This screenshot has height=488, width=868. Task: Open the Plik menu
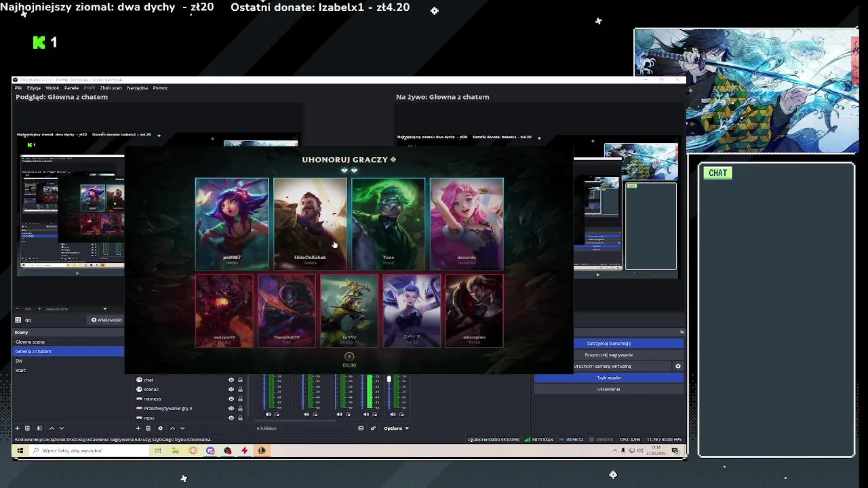[18, 88]
